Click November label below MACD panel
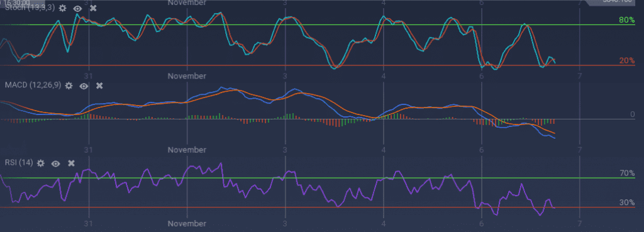The height and width of the screenshot is (232, 644). (187, 150)
